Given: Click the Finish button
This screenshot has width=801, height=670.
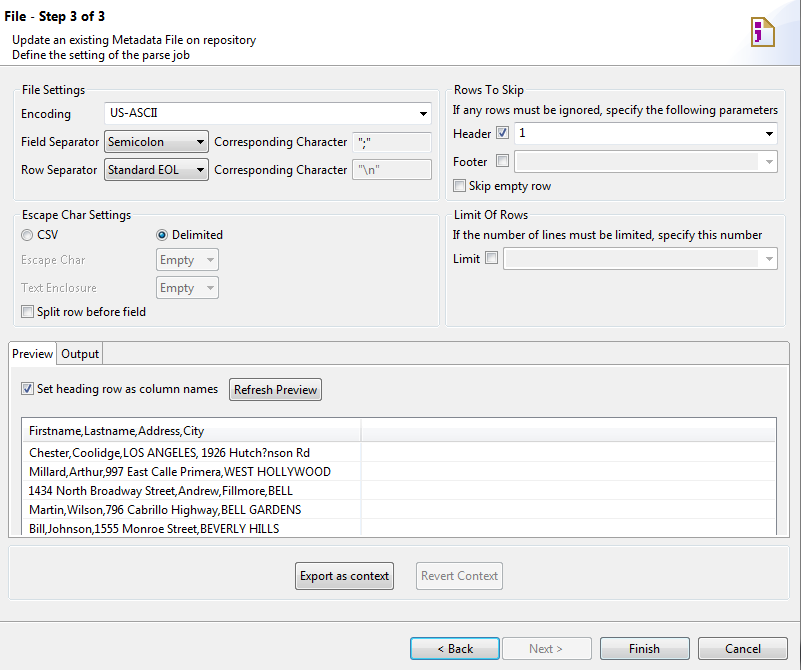Looking at the screenshot, I should coord(644,648).
